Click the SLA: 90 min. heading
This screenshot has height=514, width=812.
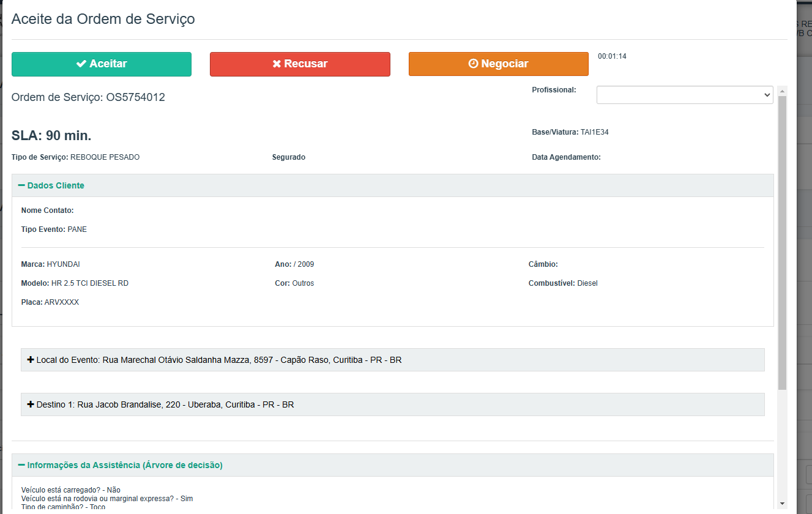[x=51, y=136]
